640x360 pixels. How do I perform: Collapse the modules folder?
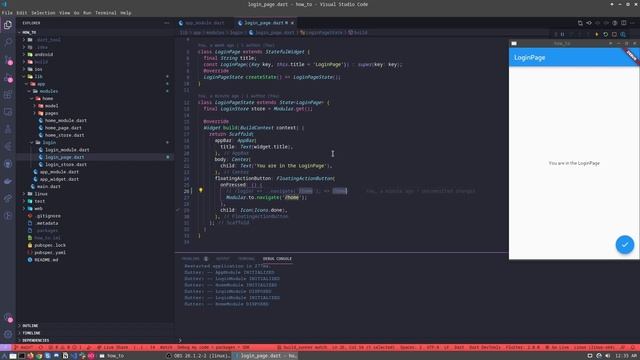pyautogui.click(x=95, y=91)
